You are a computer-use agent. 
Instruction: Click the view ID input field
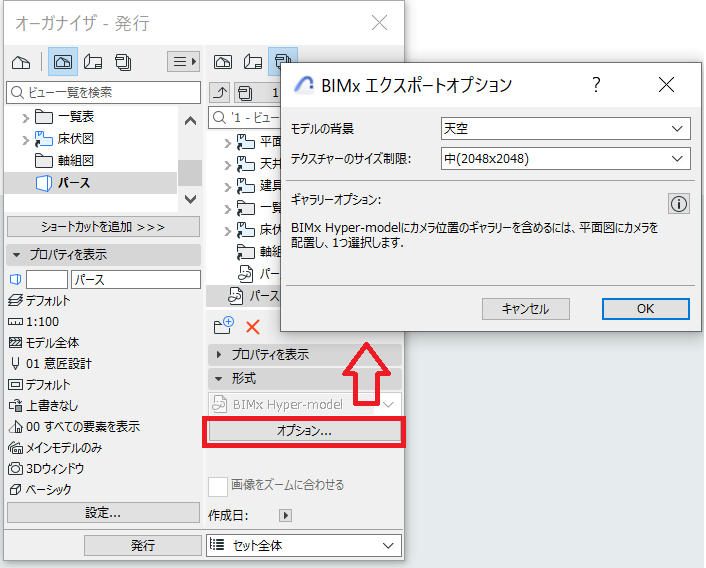point(47,279)
